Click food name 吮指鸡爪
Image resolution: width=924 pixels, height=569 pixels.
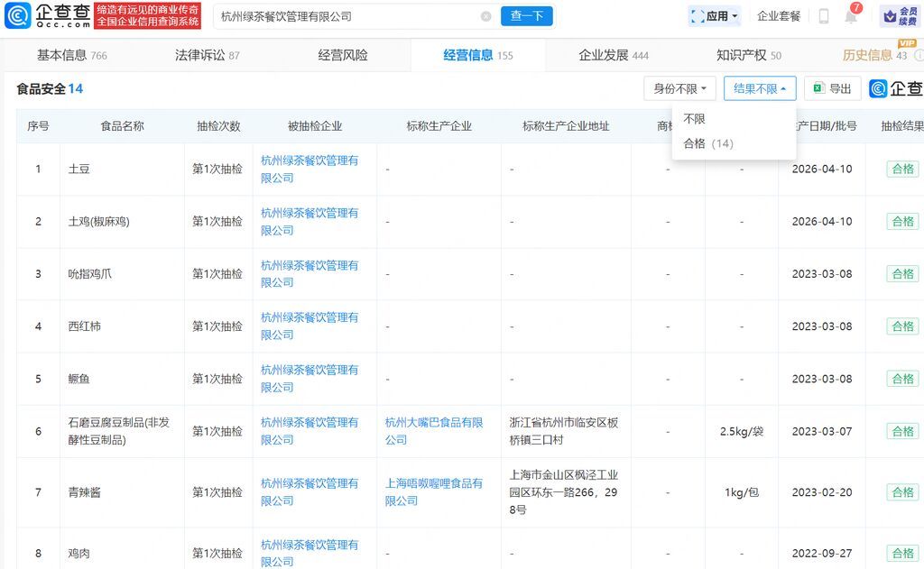coord(89,274)
